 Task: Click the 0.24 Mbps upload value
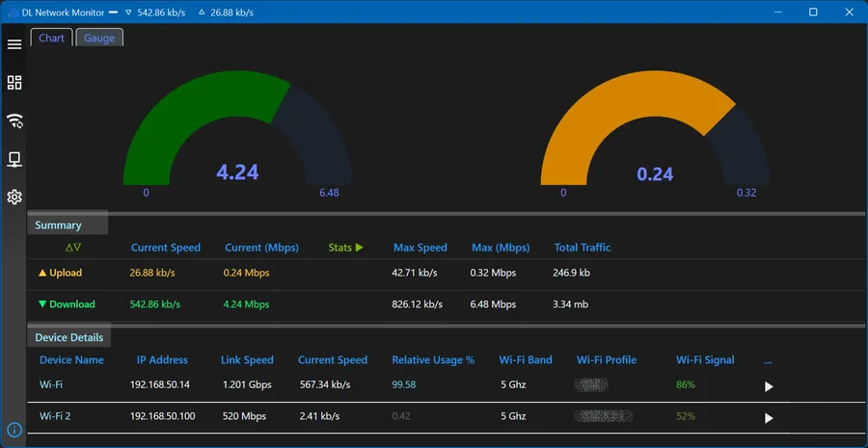tap(246, 273)
